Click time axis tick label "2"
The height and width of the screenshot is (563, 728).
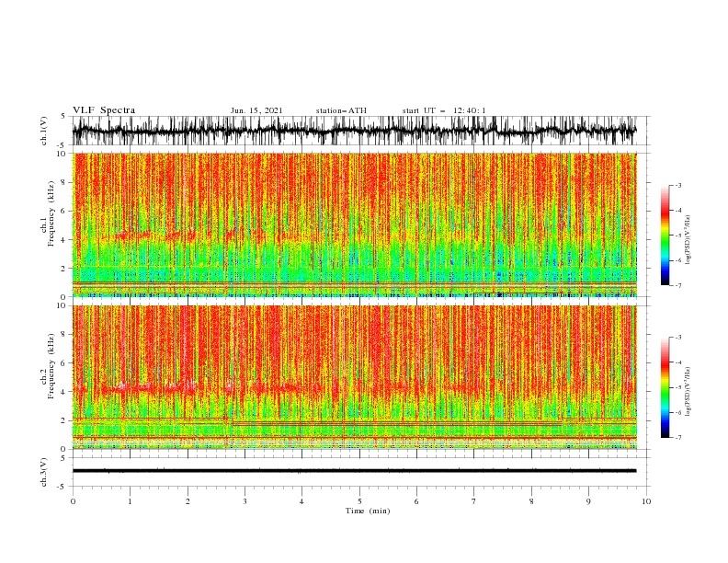pyautogui.click(x=188, y=501)
